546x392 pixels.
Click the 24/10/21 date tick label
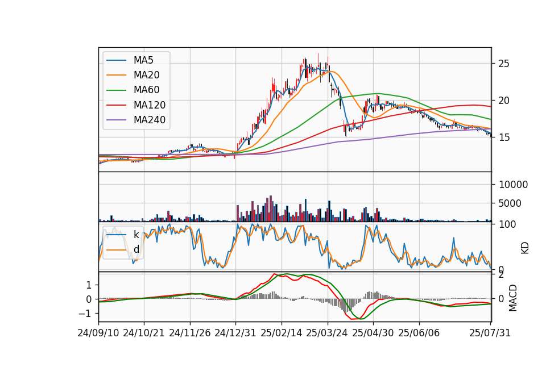coord(144,333)
